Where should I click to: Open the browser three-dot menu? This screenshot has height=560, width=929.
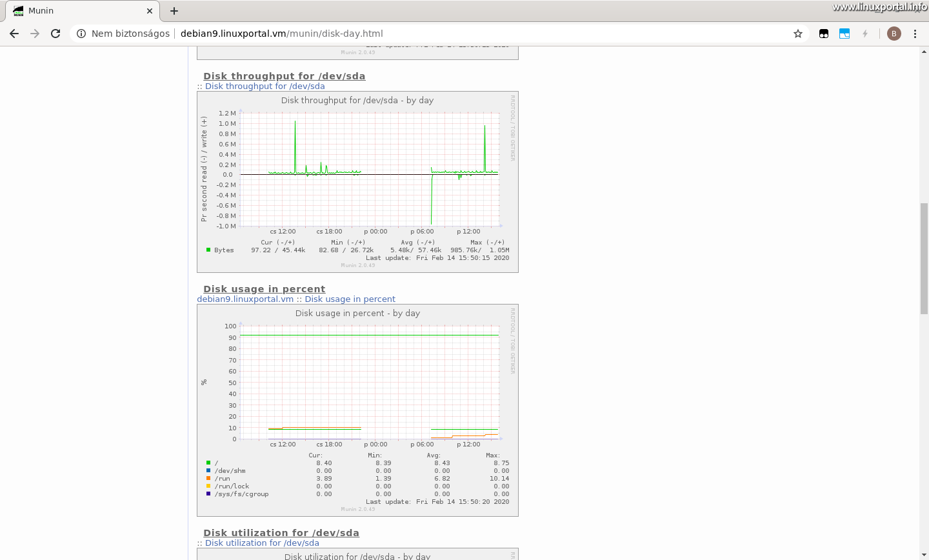point(917,34)
